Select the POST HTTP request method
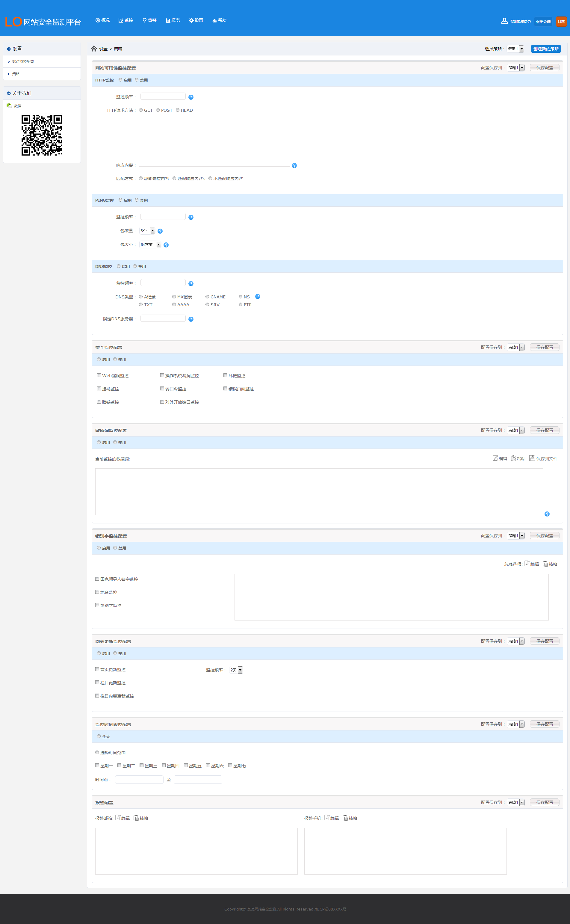Image resolution: width=570 pixels, height=924 pixels. pos(158,110)
